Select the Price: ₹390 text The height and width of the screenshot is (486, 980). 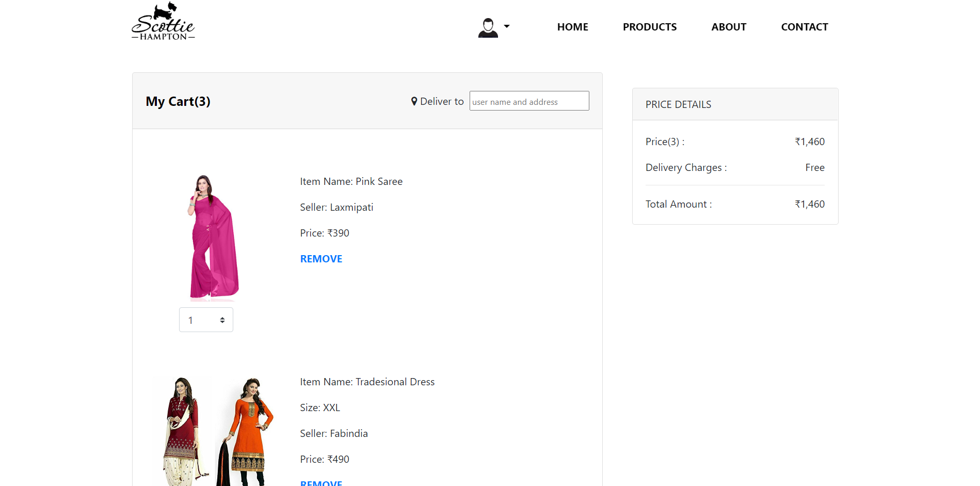(325, 233)
